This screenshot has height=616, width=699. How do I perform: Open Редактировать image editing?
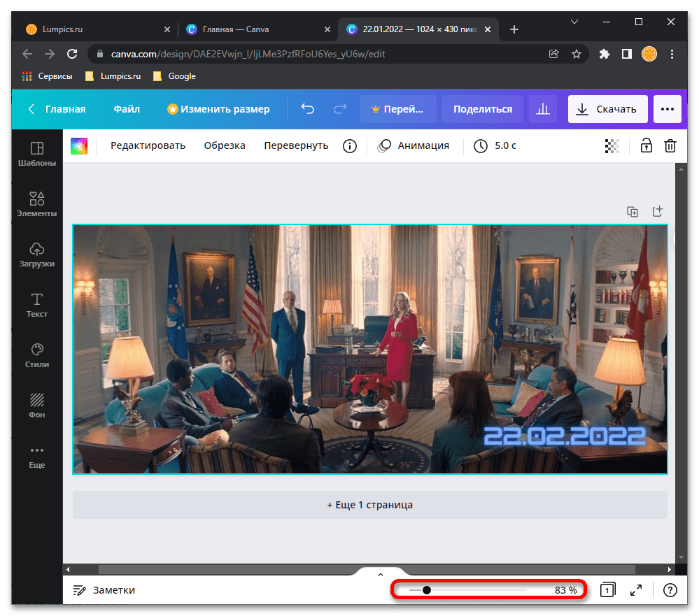pos(148,145)
